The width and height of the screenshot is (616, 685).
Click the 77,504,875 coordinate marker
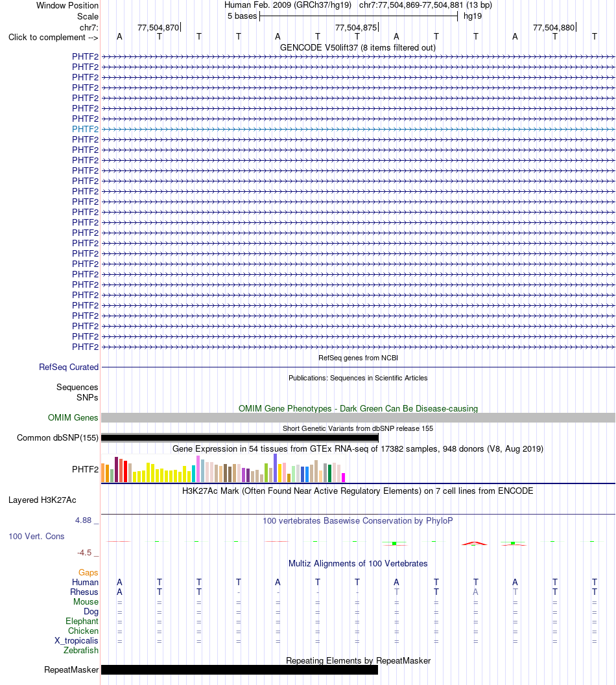point(357,27)
